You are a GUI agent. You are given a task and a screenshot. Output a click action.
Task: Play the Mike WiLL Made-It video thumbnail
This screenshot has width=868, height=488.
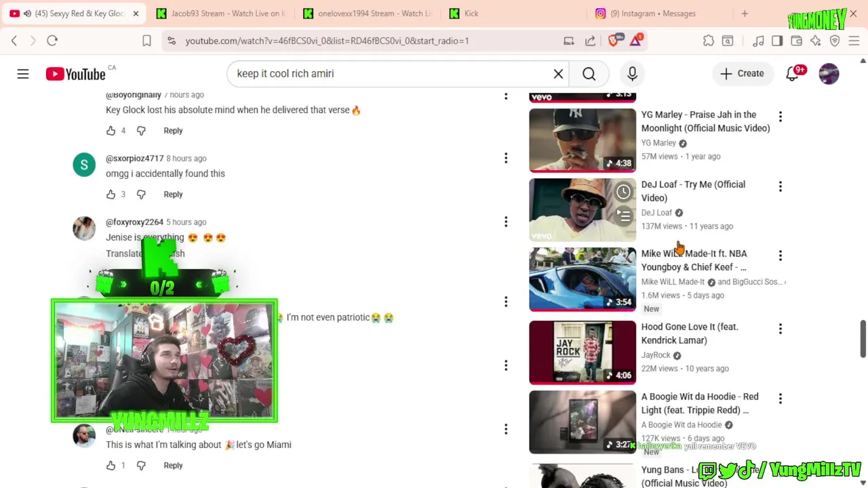pos(583,279)
